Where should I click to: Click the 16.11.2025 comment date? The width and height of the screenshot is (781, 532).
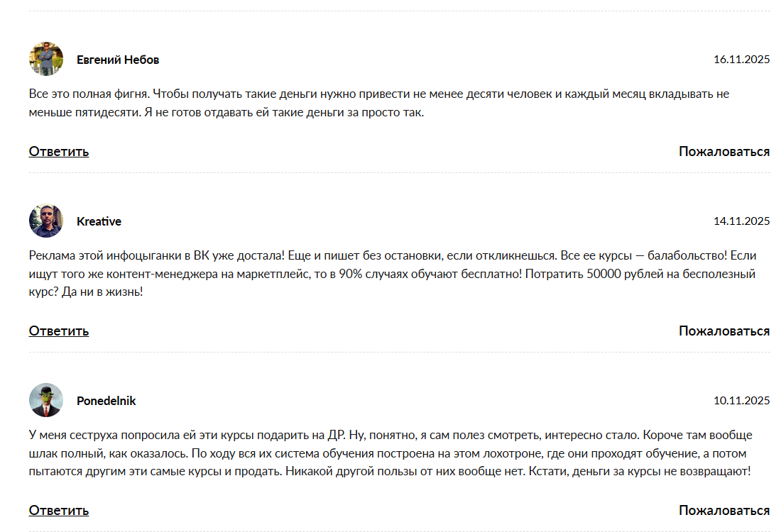[741, 60]
